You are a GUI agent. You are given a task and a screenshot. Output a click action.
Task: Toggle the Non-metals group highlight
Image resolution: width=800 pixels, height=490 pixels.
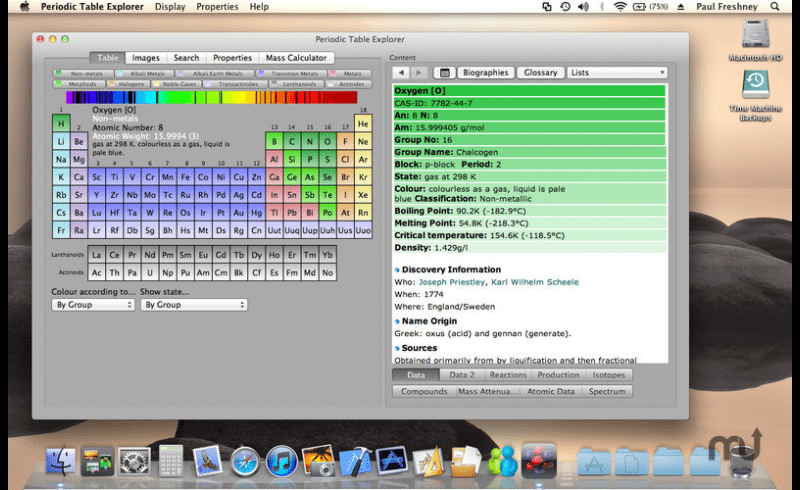[x=83, y=74]
